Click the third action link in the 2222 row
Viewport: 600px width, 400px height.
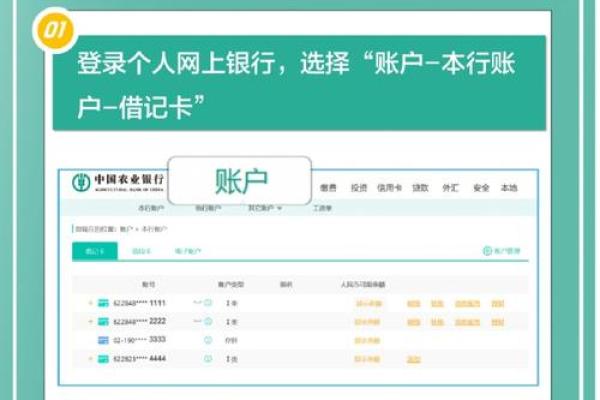click(x=467, y=322)
